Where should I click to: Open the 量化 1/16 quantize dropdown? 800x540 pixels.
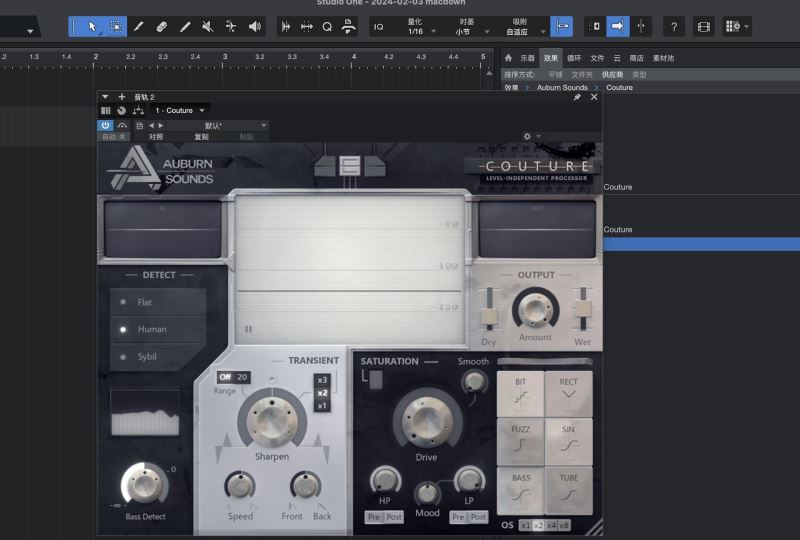tap(420, 27)
